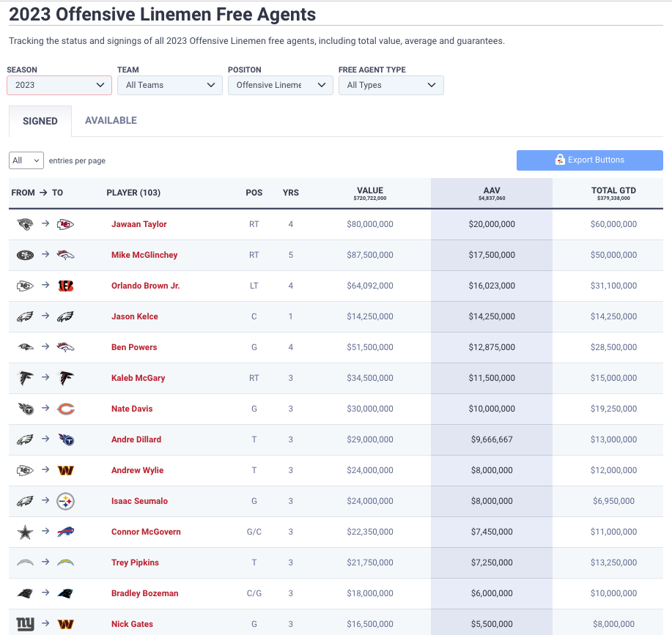Image resolution: width=672 pixels, height=635 pixels.
Task: Click the Export Buttons button
Action: [x=590, y=160]
